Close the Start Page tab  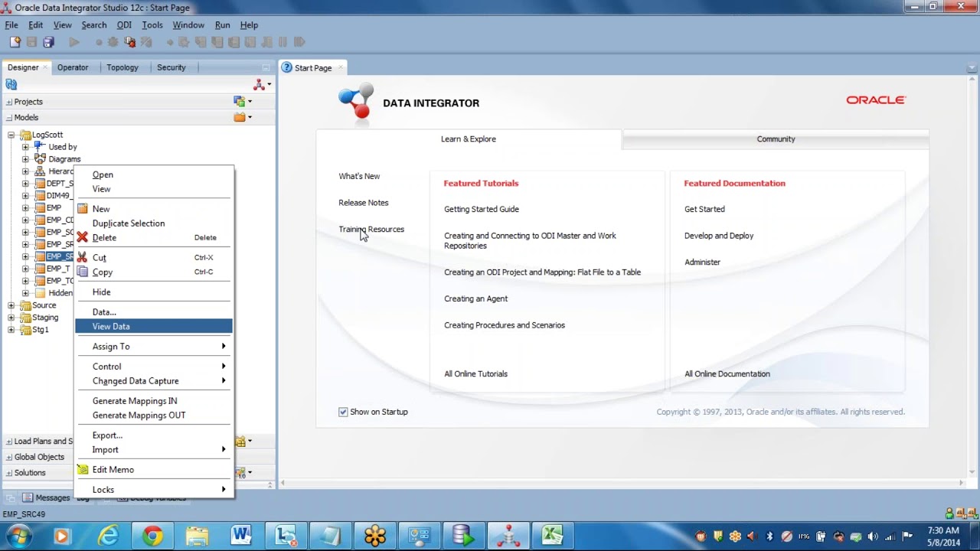point(340,67)
